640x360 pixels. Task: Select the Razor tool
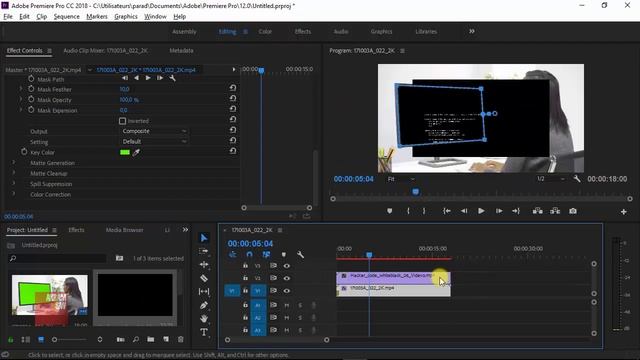point(204,278)
